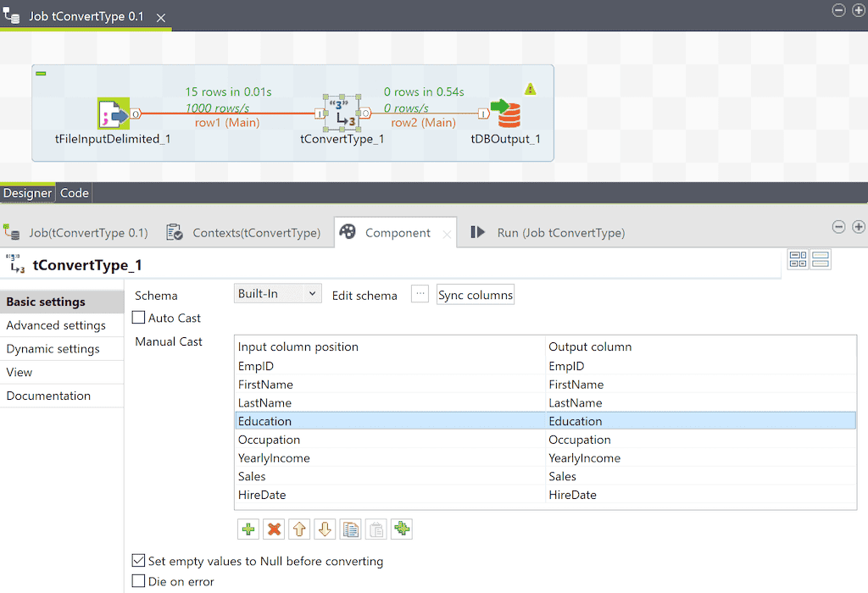Image resolution: width=868 pixels, height=593 pixels.
Task: Switch to the Code tab
Action: tap(74, 192)
